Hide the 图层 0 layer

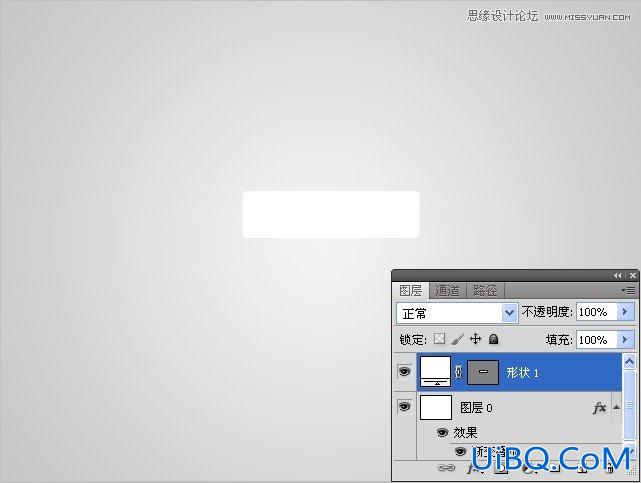point(404,407)
